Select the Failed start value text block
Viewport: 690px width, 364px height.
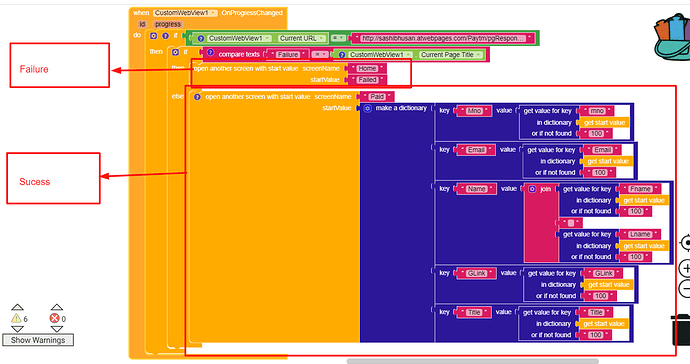pyautogui.click(x=367, y=80)
